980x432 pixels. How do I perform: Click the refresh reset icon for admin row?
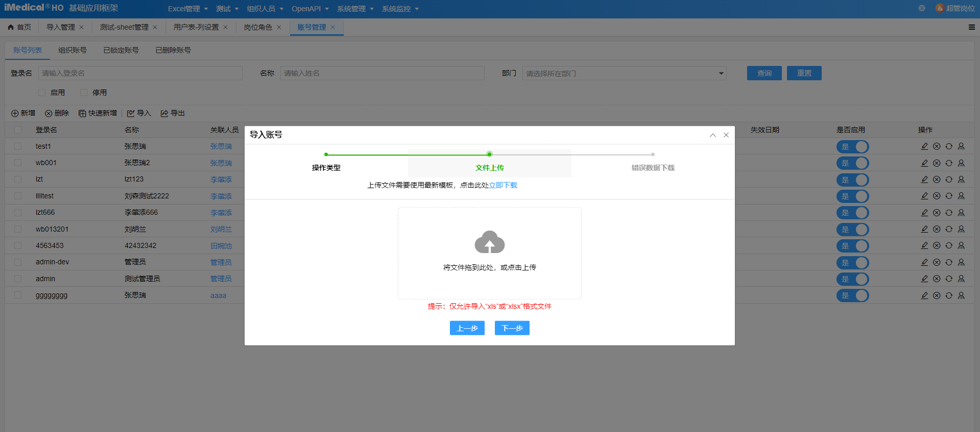pyautogui.click(x=949, y=279)
